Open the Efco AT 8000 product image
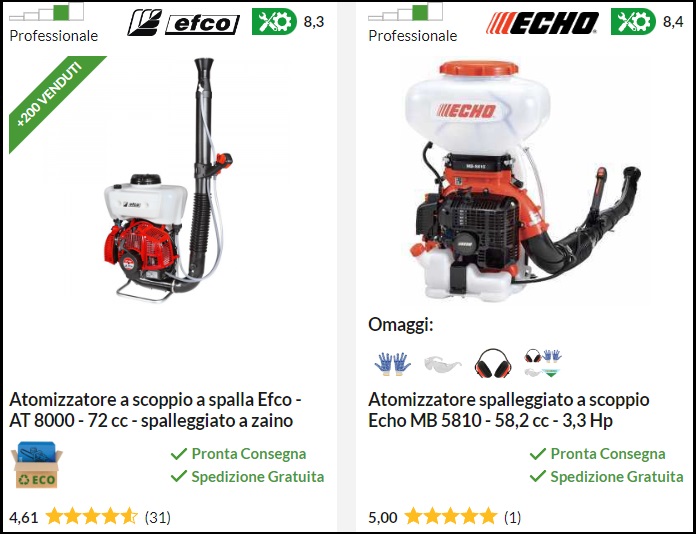 (x=169, y=180)
